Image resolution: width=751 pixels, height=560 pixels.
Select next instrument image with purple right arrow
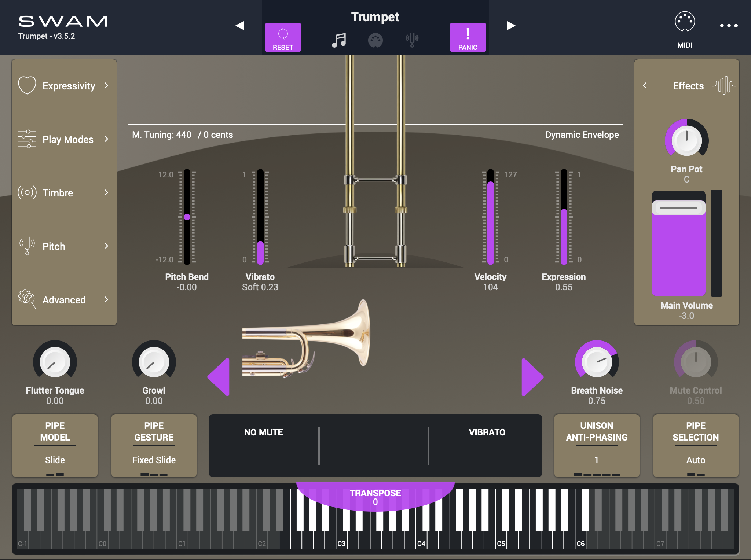(x=532, y=377)
